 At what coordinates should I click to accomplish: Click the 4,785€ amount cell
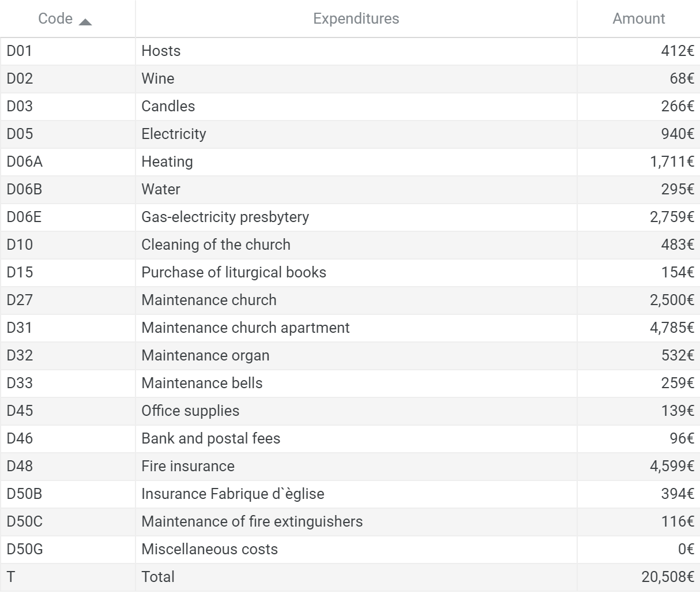pyautogui.click(x=638, y=328)
